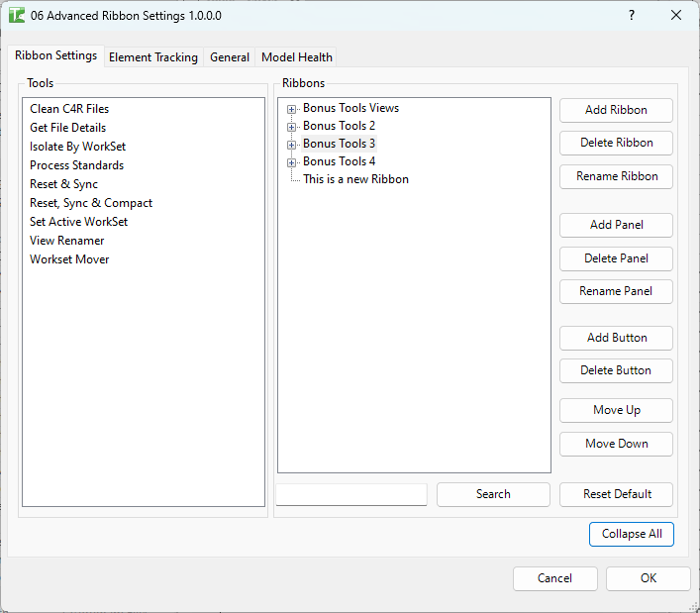Confirm settings with the OK button

(x=648, y=578)
